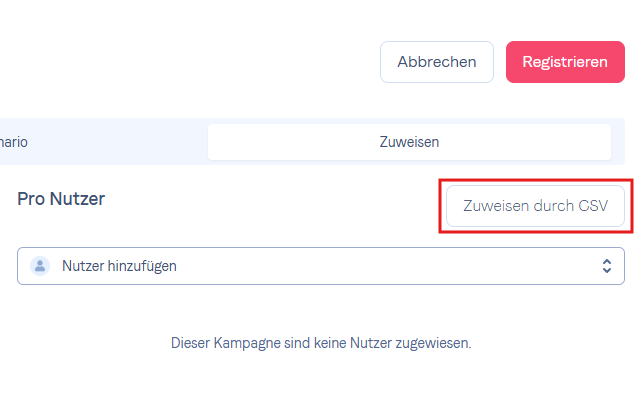Expand the Nutzer hinzufügen dropdown
This screenshot has height=400, width=643.
[x=321, y=266]
